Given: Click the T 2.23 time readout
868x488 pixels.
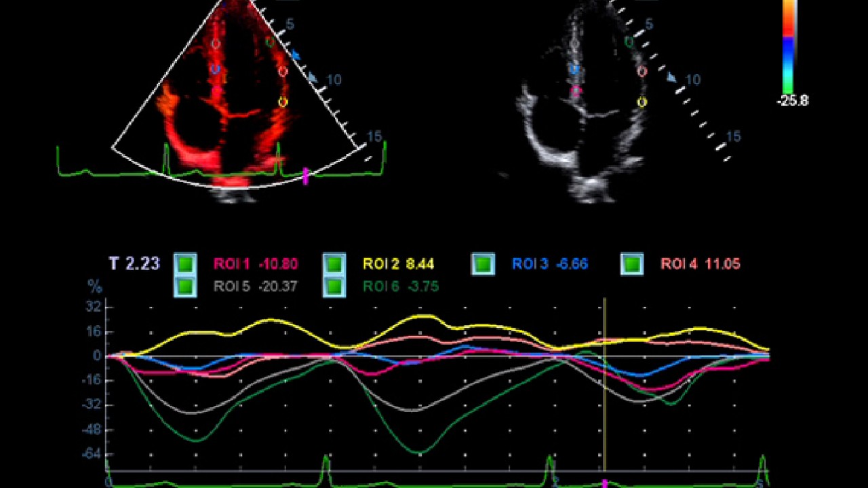Looking at the screenshot, I should [134, 263].
